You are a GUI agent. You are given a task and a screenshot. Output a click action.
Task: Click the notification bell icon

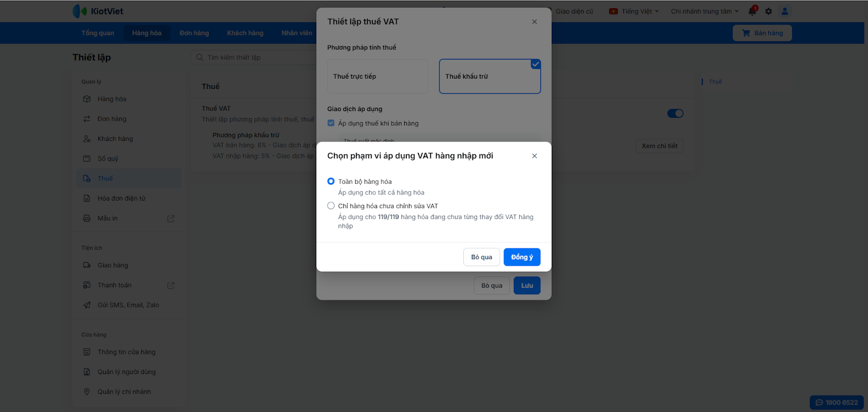[752, 11]
